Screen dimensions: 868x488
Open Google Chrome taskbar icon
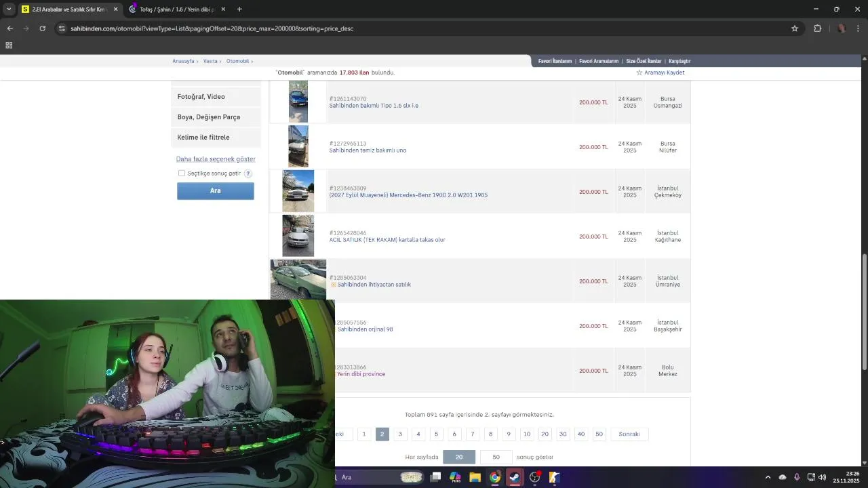[x=495, y=477]
